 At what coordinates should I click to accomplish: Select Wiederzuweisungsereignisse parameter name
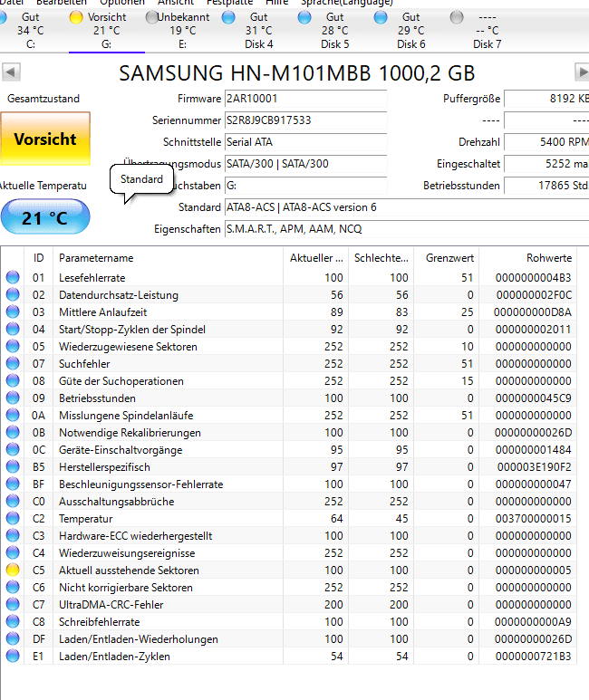click(x=127, y=553)
